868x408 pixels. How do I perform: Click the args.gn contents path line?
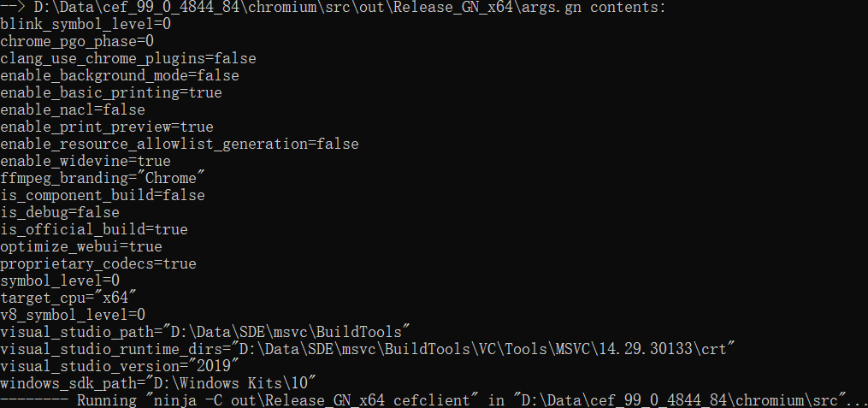pyautogui.click(x=334, y=8)
